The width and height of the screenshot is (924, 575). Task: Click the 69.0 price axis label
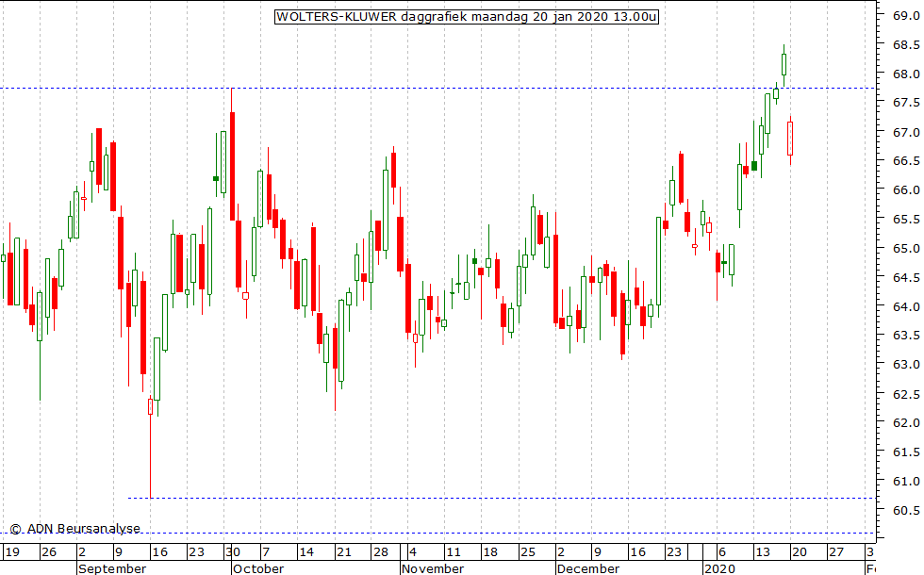pos(906,16)
